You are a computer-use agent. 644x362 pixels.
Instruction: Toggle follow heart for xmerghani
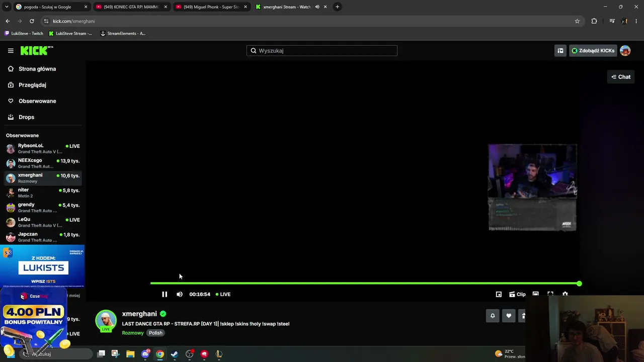tap(509, 316)
